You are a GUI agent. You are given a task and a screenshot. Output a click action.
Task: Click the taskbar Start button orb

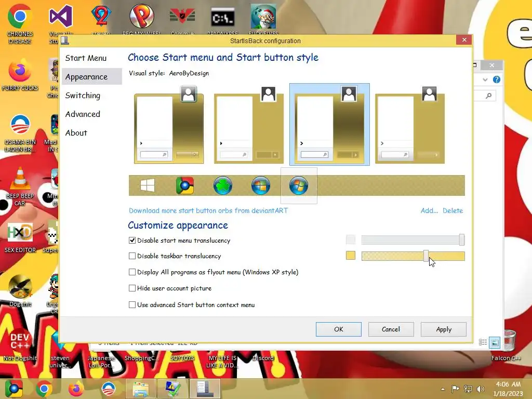coord(14,389)
